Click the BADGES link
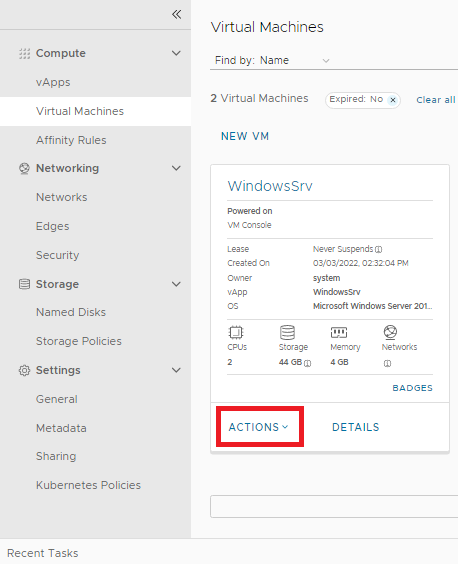Screen dimensions: 458x564 (413, 388)
